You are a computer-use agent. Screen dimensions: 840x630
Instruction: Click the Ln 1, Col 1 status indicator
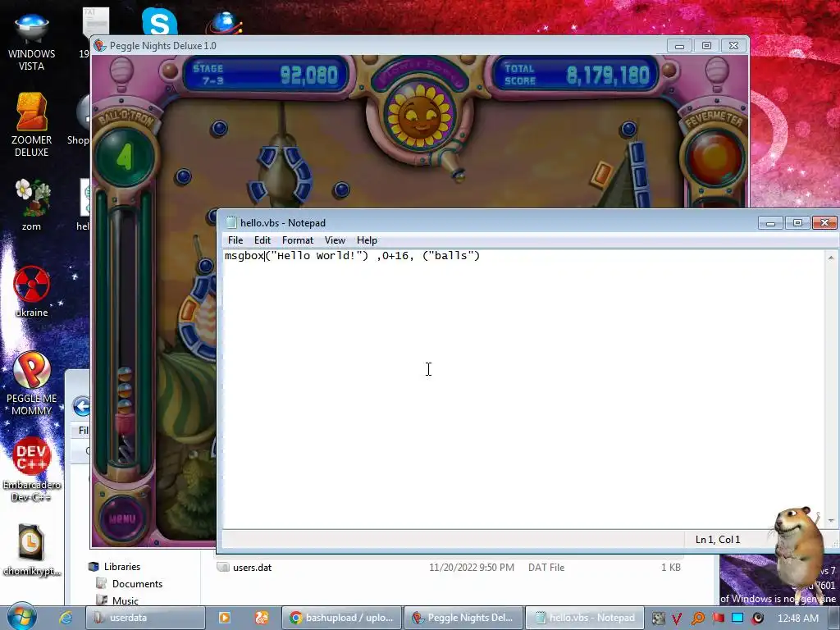point(717,540)
